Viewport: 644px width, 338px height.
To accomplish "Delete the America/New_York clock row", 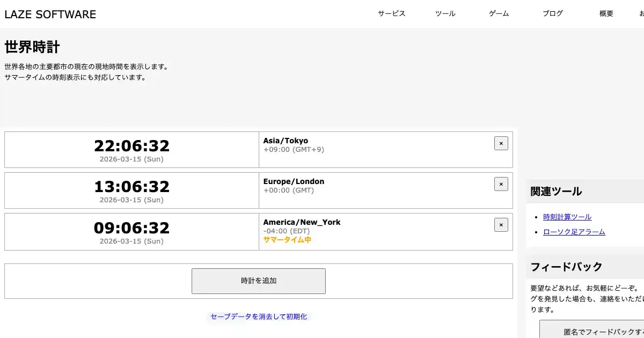I will pos(501,225).
